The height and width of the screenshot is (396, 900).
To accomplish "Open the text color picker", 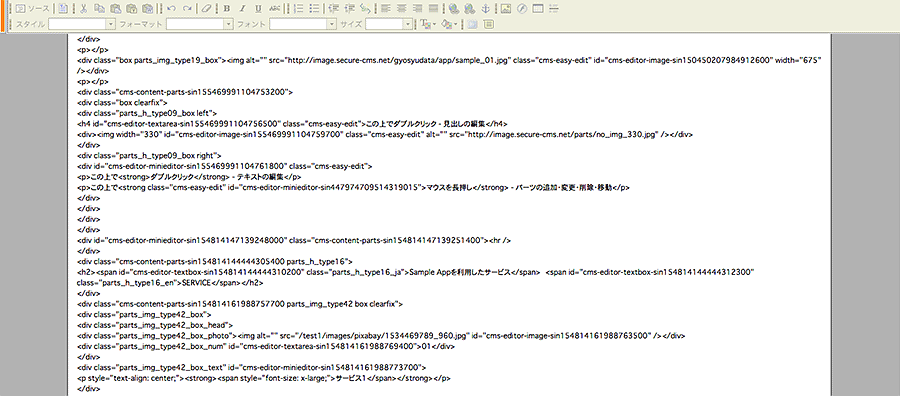I will tap(428, 24).
